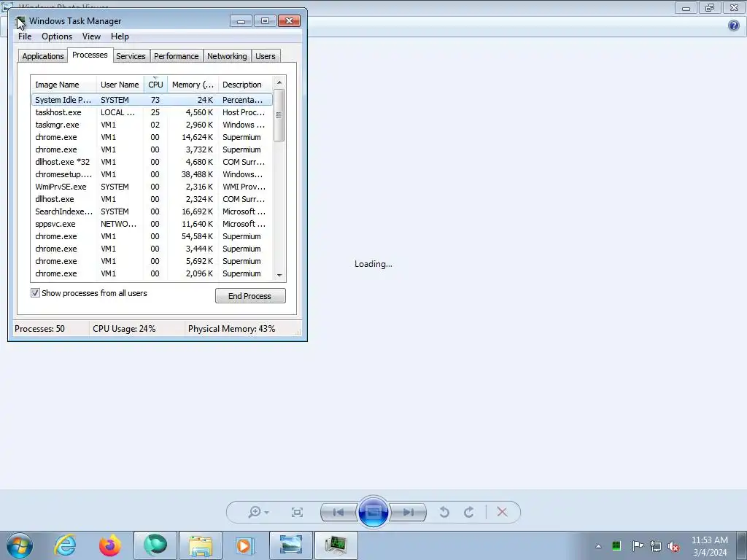Open File Explorer folder taskbar icon
The width and height of the screenshot is (747, 560).
(x=201, y=545)
